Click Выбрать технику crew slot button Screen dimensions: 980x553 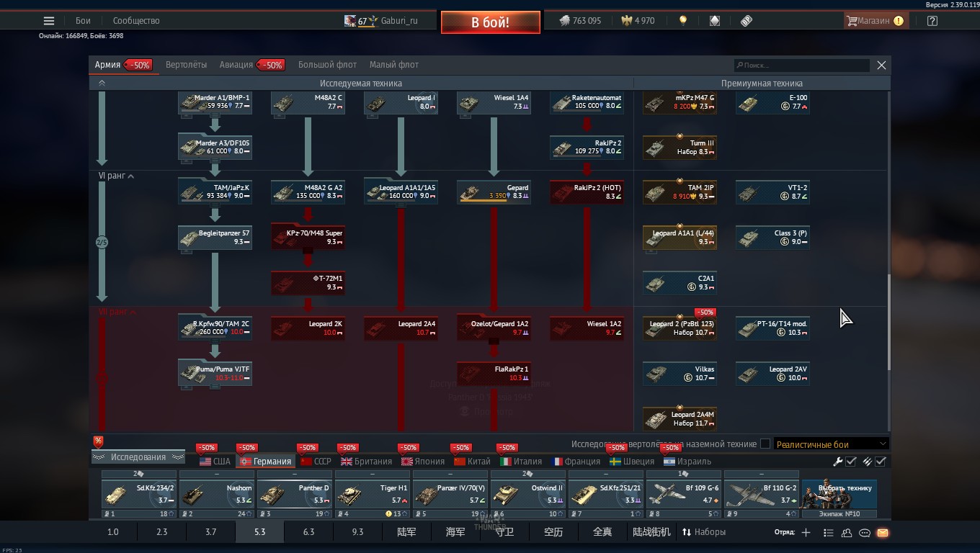pyautogui.click(x=839, y=493)
